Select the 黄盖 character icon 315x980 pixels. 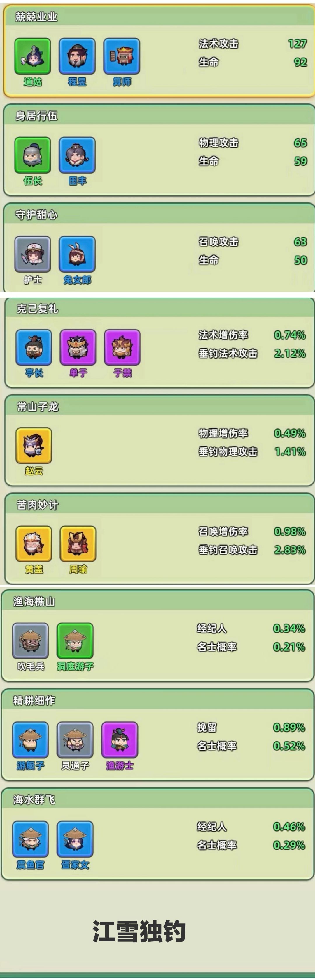click(34, 544)
